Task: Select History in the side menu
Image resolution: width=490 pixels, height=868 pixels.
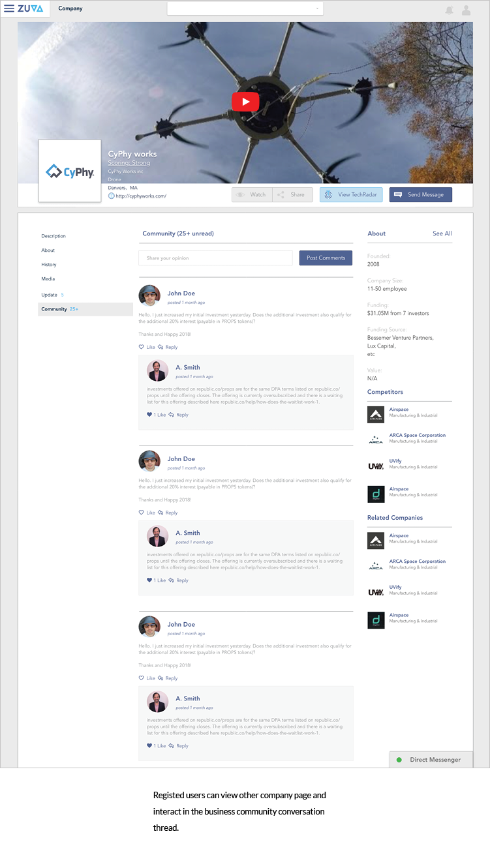Action: click(49, 265)
